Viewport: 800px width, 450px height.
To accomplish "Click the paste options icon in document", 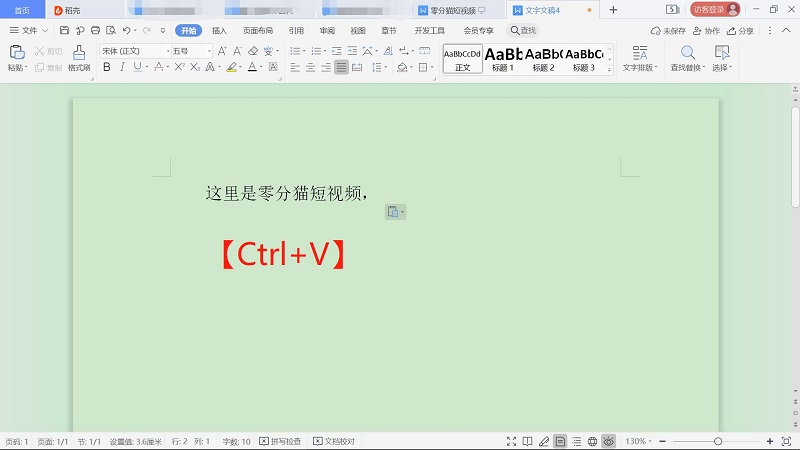I will (x=395, y=211).
